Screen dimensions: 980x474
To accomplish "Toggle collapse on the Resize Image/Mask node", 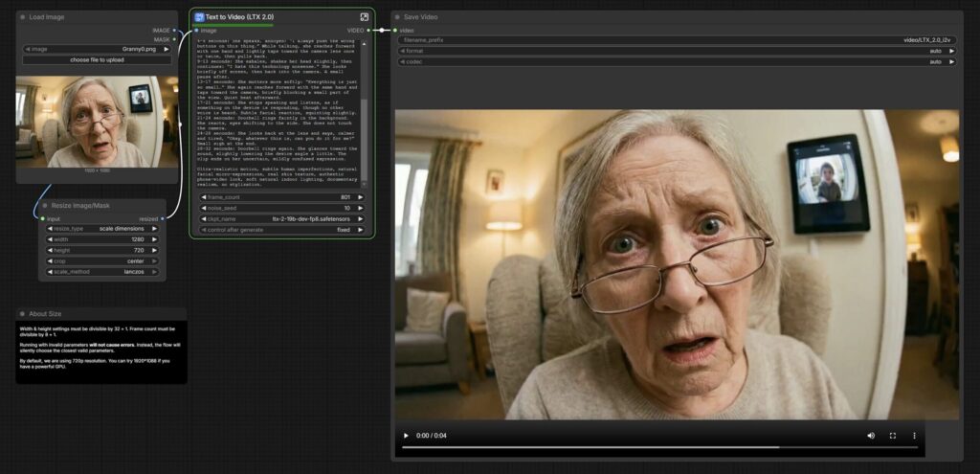I will [x=45, y=206].
